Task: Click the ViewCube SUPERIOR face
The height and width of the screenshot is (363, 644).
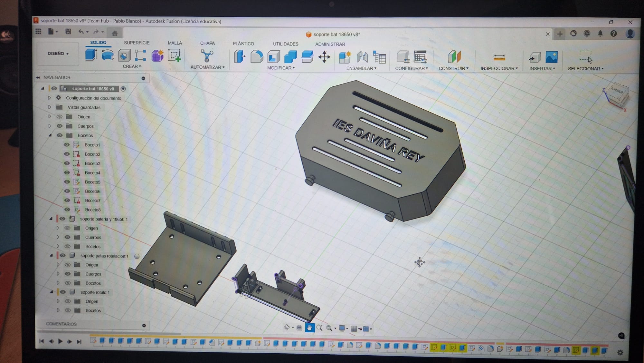Action: coord(617,91)
